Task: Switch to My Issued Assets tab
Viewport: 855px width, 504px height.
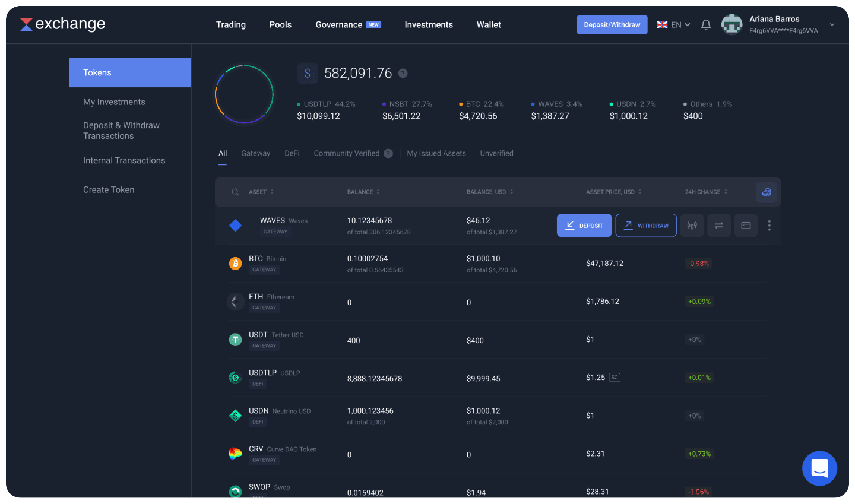Action: coord(436,153)
